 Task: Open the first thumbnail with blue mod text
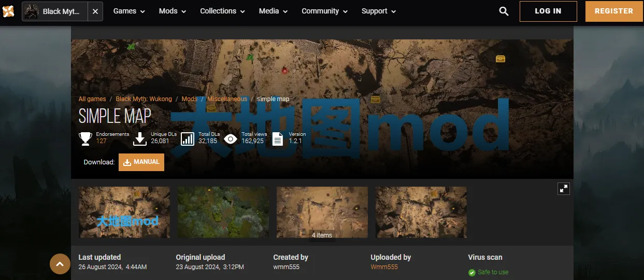click(124, 212)
